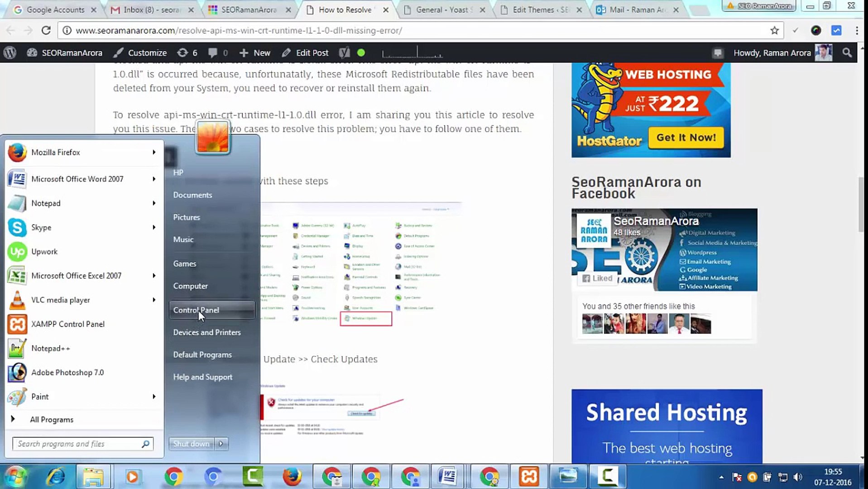Click Get It Now on HostGator ad
Image resolution: width=868 pixels, height=489 pixels.
coord(686,138)
